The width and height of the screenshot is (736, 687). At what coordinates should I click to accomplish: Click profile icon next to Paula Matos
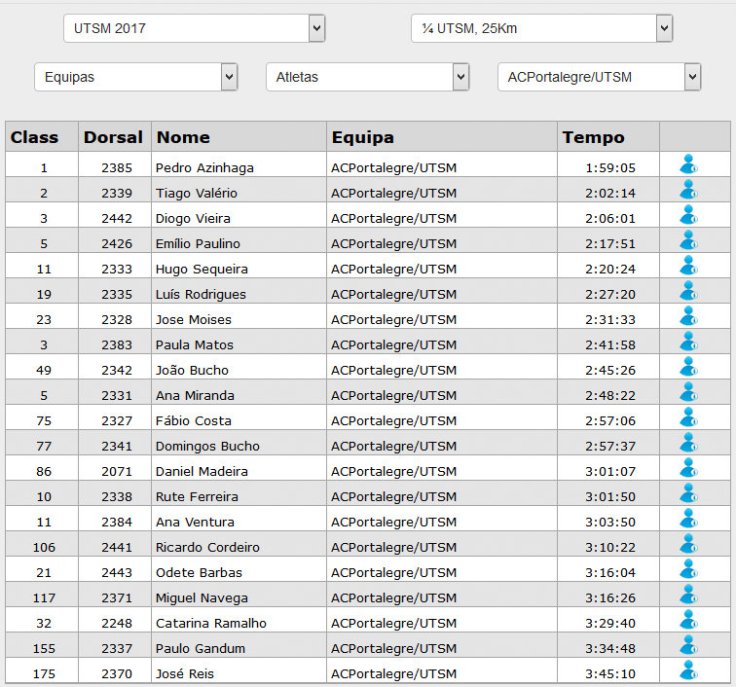[688, 343]
